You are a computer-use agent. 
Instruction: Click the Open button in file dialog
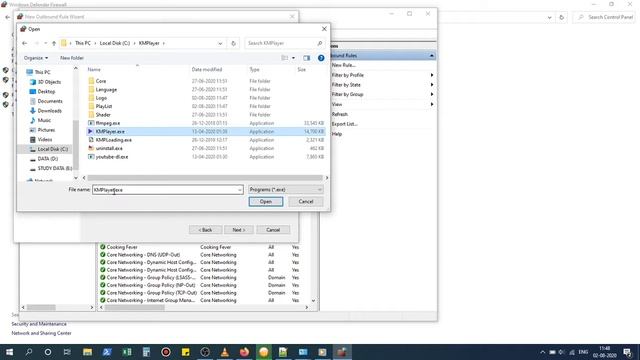(266, 202)
